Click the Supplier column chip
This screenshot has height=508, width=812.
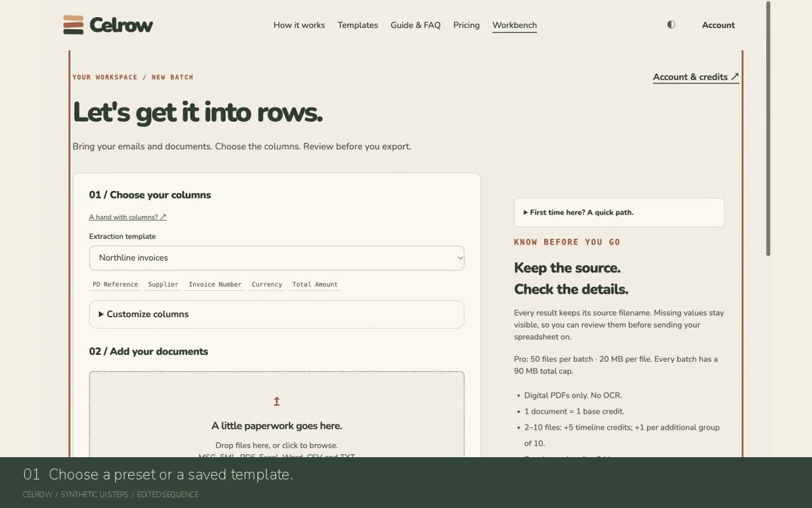tap(163, 284)
